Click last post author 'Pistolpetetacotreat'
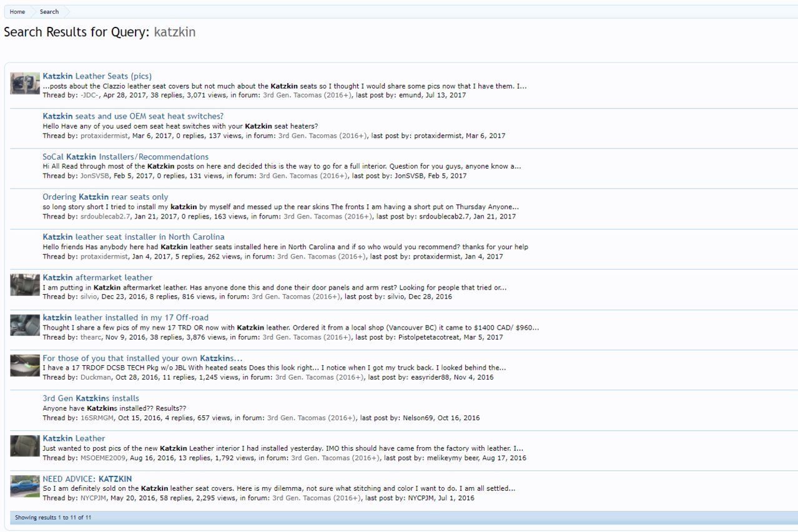This screenshot has height=532, width=798. (x=428, y=337)
